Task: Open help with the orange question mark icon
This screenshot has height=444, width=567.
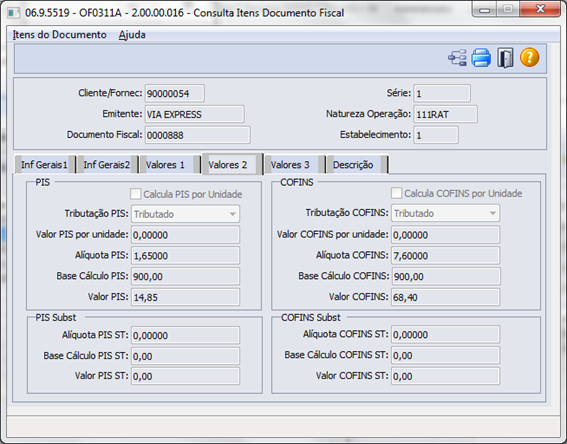Action: [x=529, y=58]
